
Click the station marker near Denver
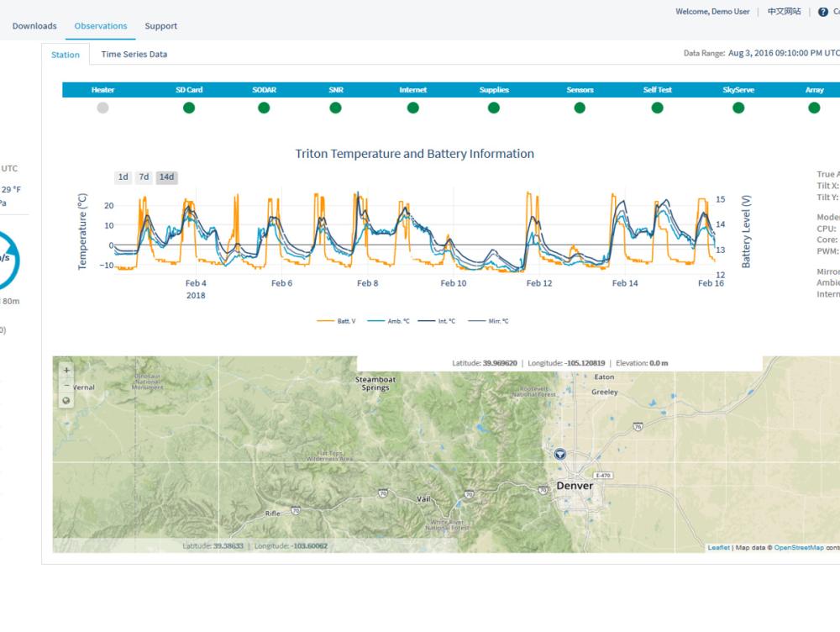pos(560,454)
